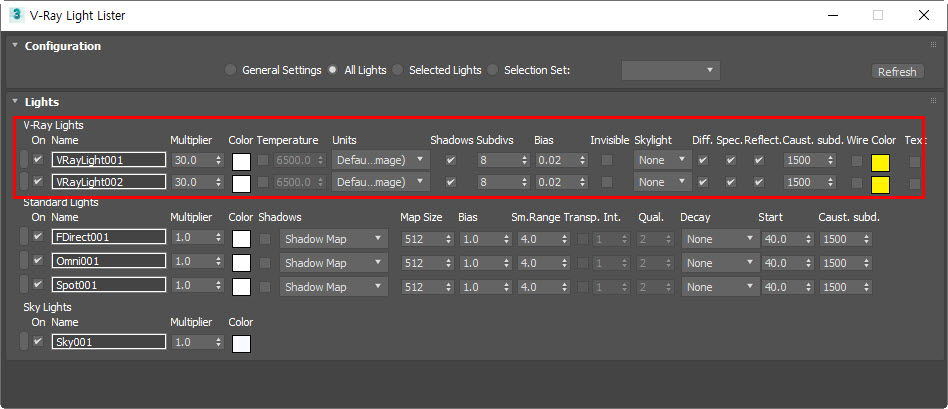Click the 3ds Max app icon in title bar
The height and width of the screenshot is (409, 948).
click(16, 15)
